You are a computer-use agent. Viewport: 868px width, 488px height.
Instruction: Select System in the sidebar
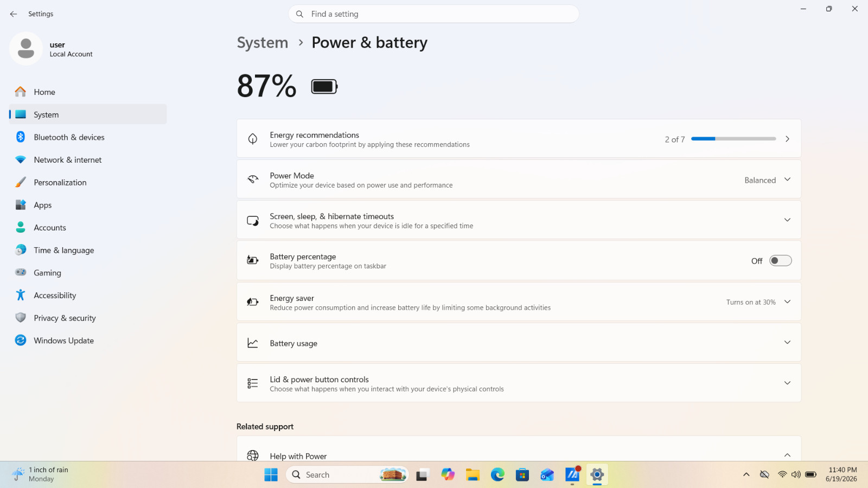(88, 114)
